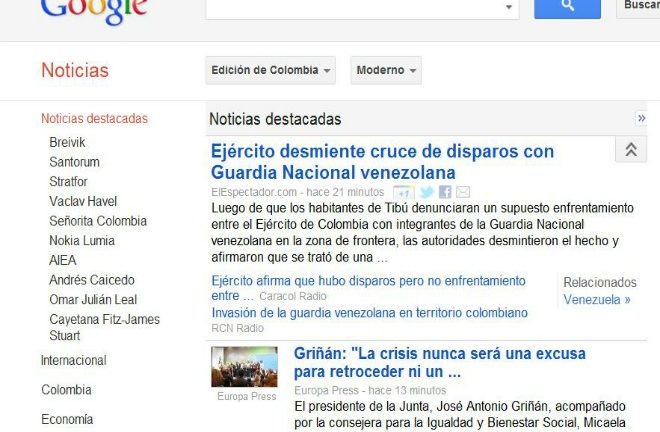Open the Stratfor topic
660x432 pixels.
click(x=68, y=182)
